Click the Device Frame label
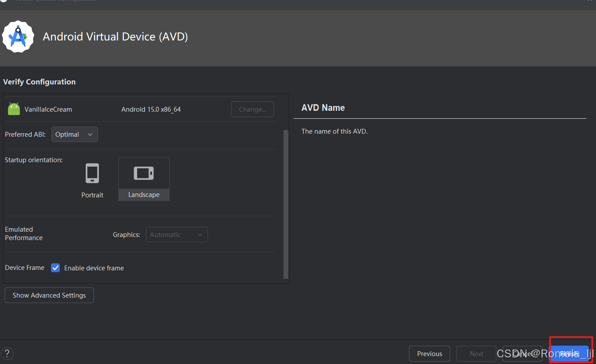596x364 pixels. (x=25, y=268)
